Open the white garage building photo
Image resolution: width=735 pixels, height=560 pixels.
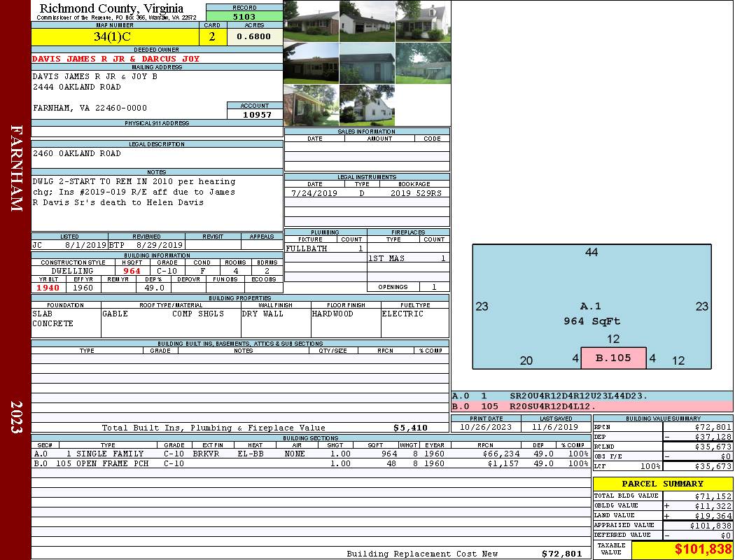click(367, 21)
